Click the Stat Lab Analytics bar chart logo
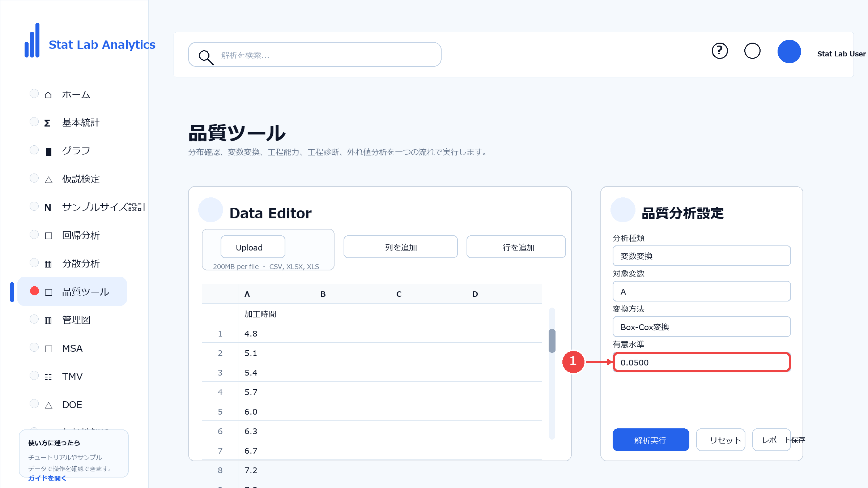Image resolution: width=868 pixels, height=488 pixels. (x=32, y=40)
